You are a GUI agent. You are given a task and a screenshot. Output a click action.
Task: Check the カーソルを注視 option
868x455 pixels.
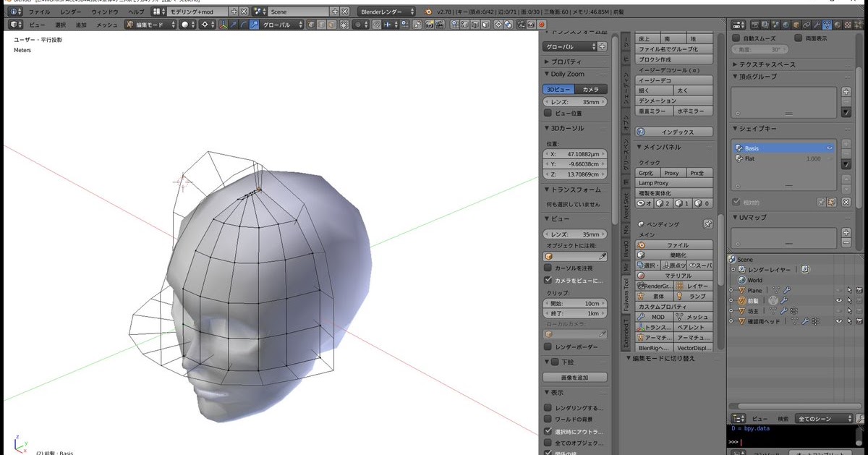tap(548, 268)
